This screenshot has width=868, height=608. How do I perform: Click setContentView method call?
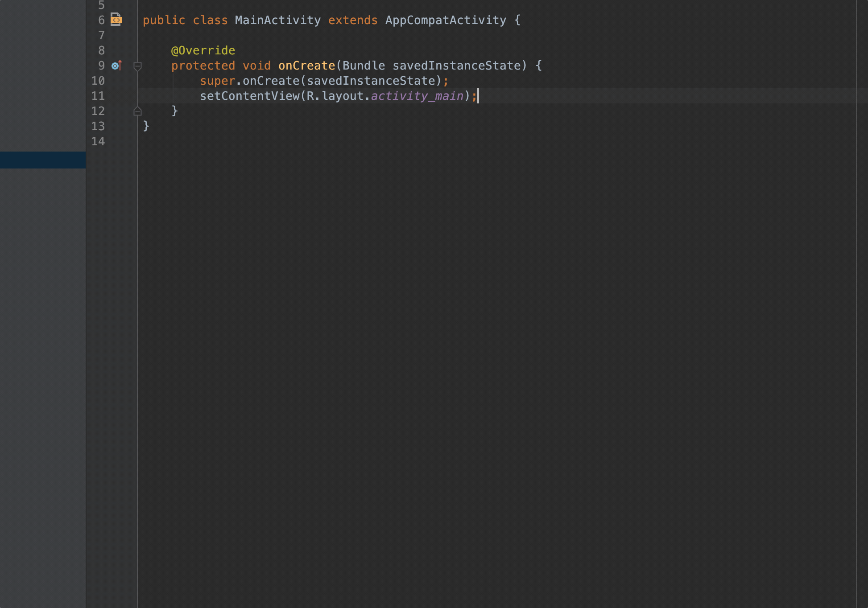point(249,96)
